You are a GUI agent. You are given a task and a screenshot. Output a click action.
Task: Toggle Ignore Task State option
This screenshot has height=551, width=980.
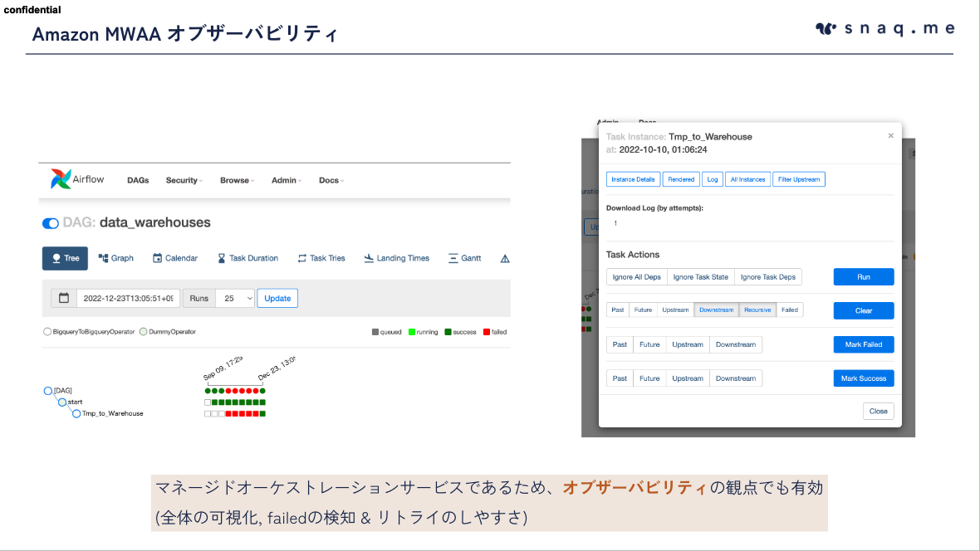click(x=701, y=277)
